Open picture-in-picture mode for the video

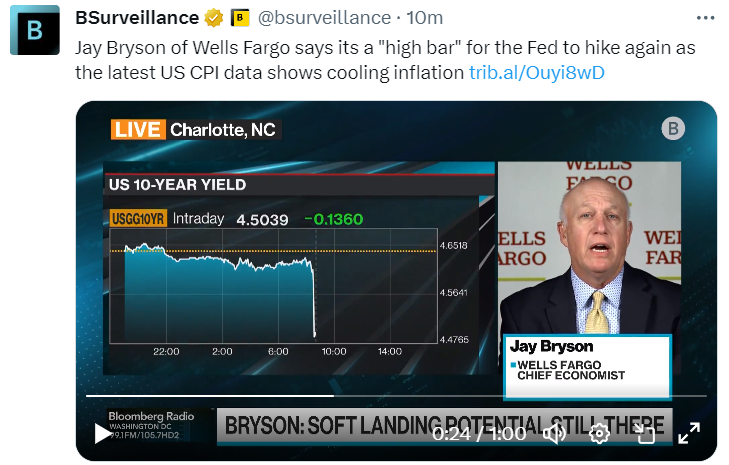(x=645, y=433)
